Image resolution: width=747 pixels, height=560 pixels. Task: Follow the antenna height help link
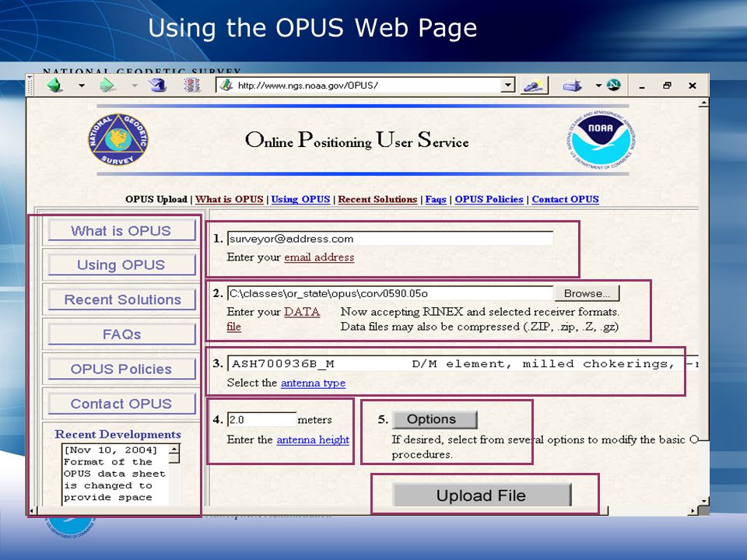tap(313, 439)
